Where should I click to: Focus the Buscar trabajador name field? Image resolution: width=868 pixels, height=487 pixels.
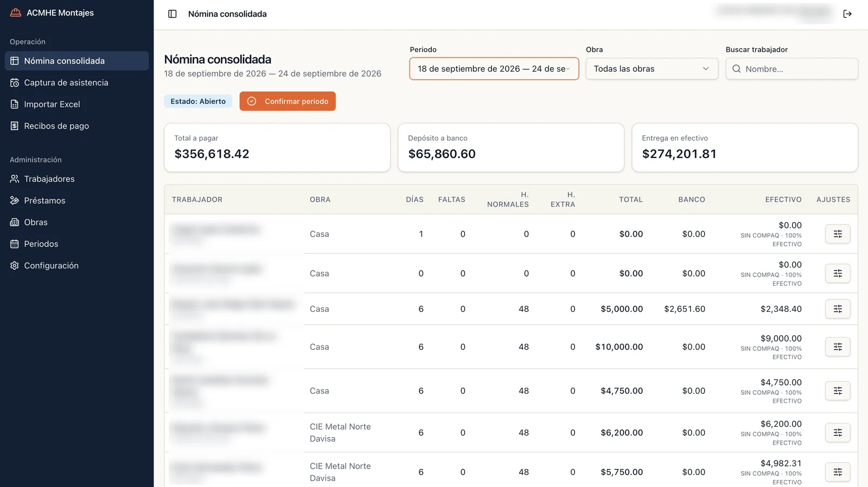[792, 69]
